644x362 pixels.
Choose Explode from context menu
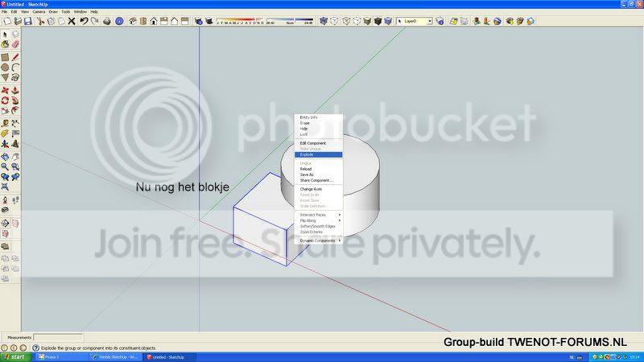(x=318, y=154)
